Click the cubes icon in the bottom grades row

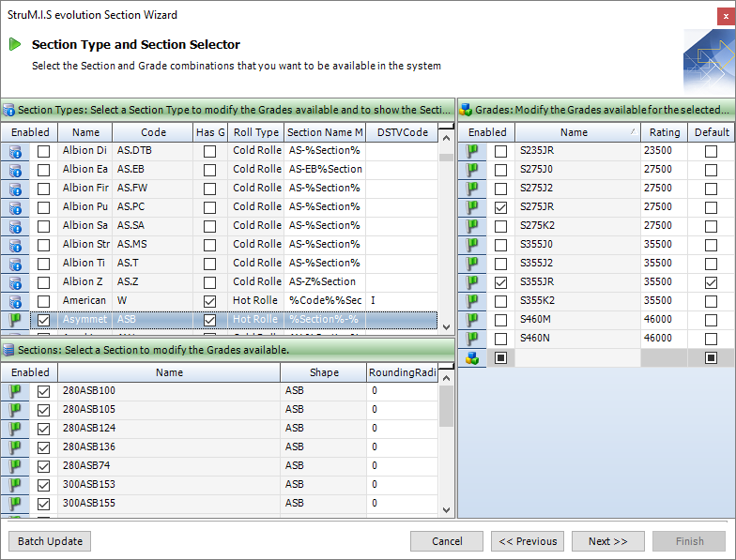coord(472,357)
